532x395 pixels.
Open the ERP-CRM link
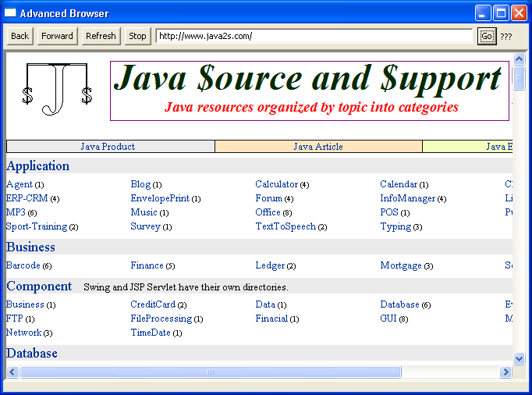tap(27, 198)
